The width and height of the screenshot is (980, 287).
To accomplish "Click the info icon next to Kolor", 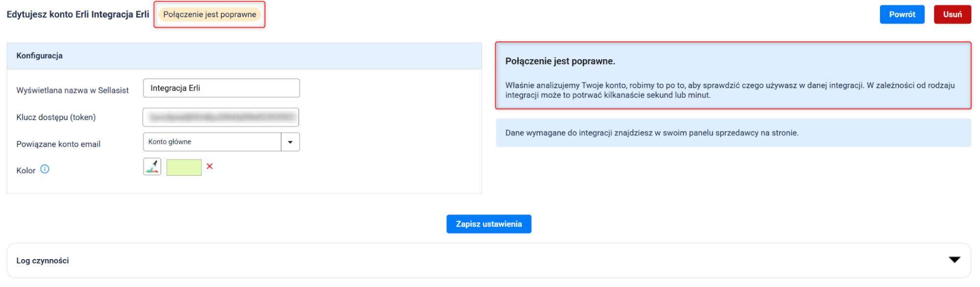I will tap(45, 169).
